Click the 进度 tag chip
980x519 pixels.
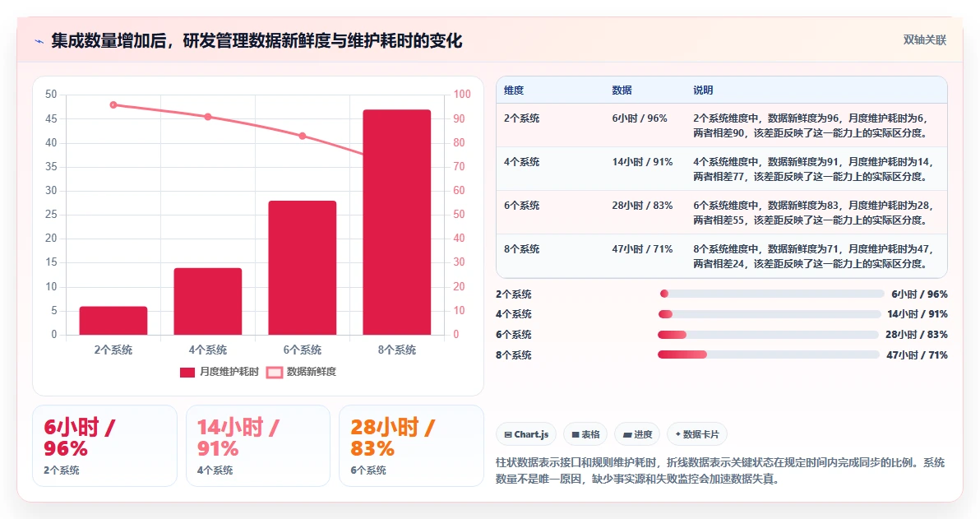[x=637, y=434]
